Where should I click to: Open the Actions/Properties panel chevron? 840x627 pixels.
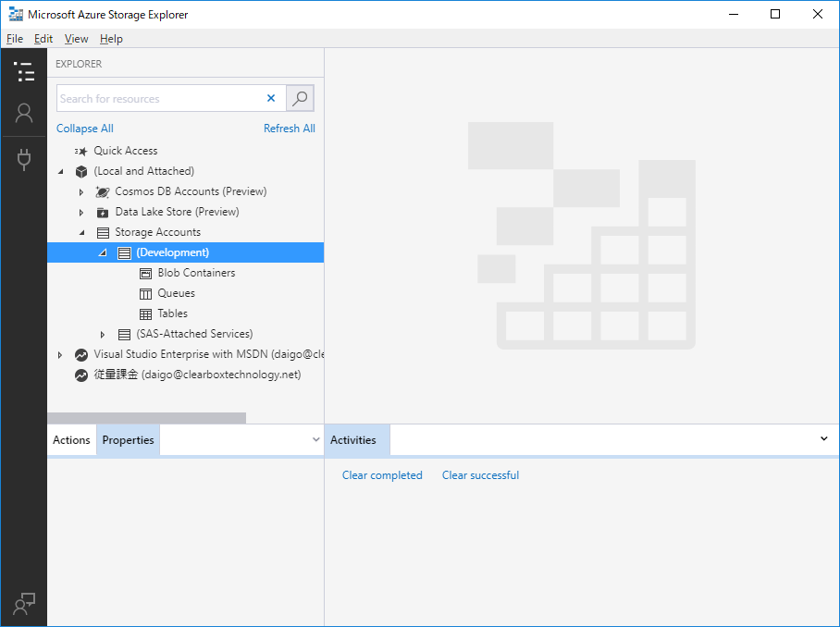[x=316, y=439]
